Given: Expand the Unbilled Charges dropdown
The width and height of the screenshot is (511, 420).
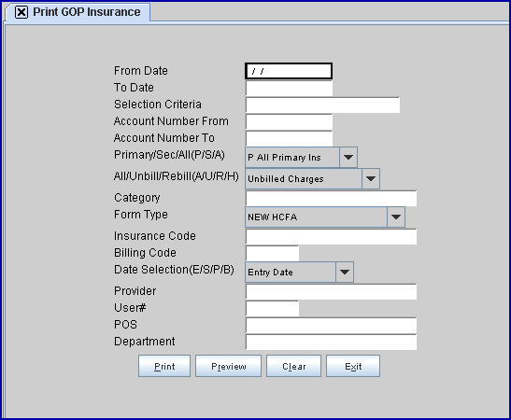Looking at the screenshot, I should [x=371, y=179].
